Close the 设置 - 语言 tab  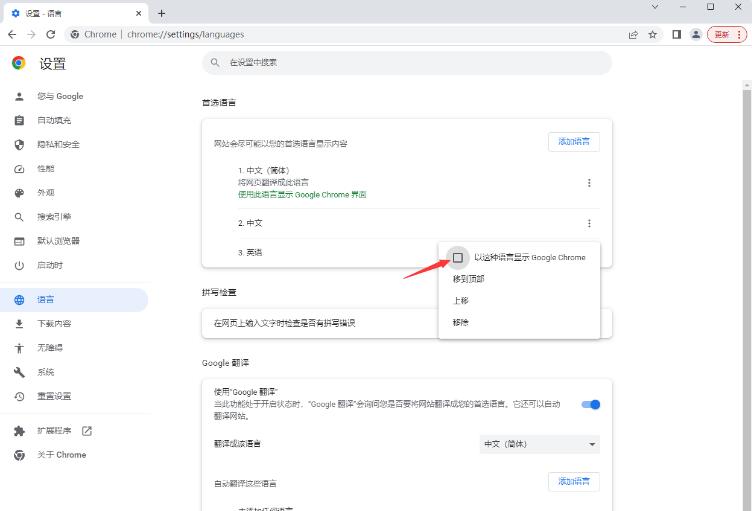click(x=138, y=13)
